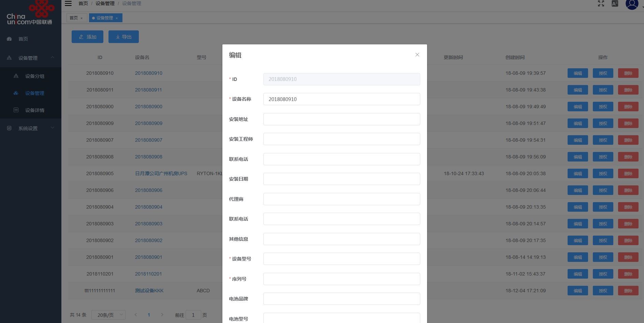Viewport: 644px width, 323px height.
Task: Open the user avatar menu
Action: (x=632, y=4)
